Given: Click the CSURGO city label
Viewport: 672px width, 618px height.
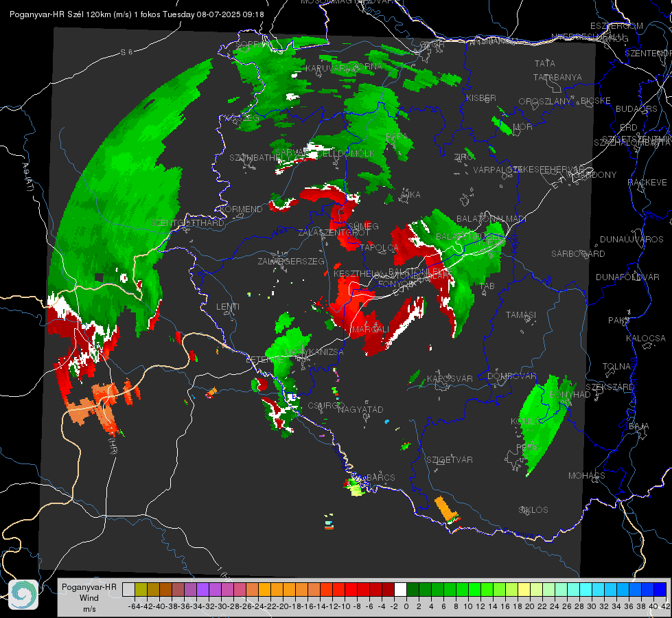Looking at the screenshot, I should pos(326,405).
